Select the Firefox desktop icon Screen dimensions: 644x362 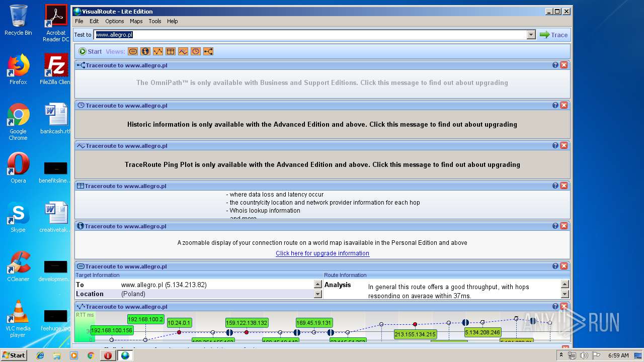point(18,69)
